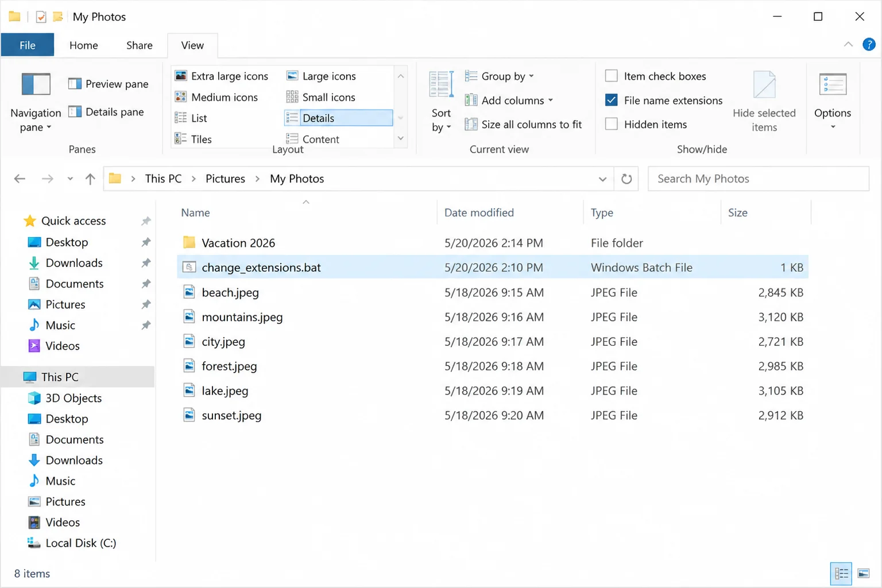Open pinned Downloads under Quick access
The height and width of the screenshot is (588, 882).
[x=74, y=263]
